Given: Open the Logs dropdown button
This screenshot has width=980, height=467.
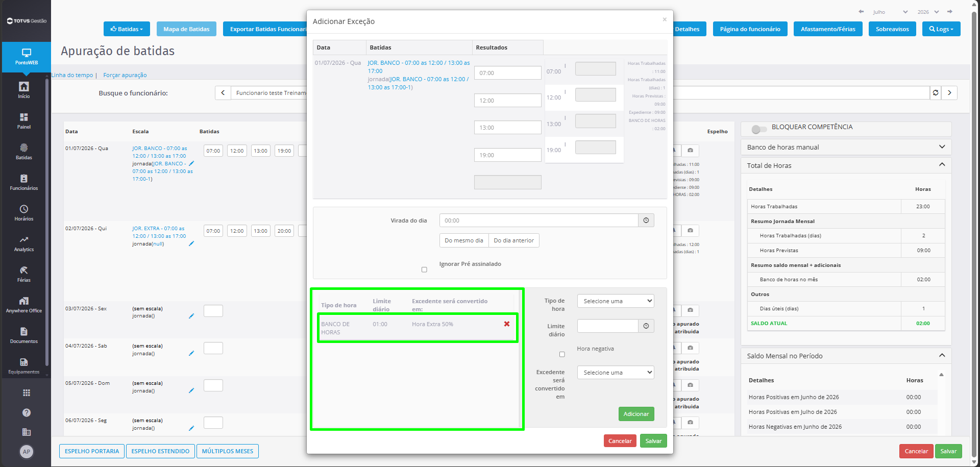Looking at the screenshot, I should (941, 29).
